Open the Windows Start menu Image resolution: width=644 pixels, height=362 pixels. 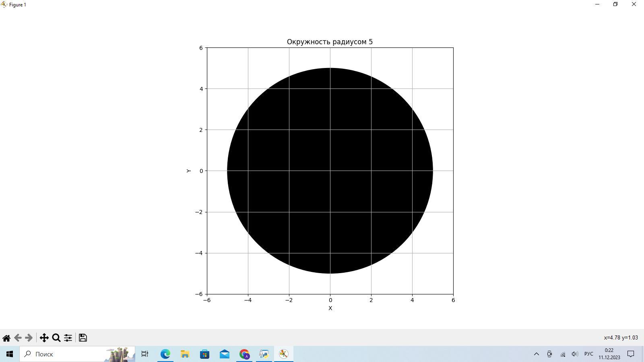(10, 354)
